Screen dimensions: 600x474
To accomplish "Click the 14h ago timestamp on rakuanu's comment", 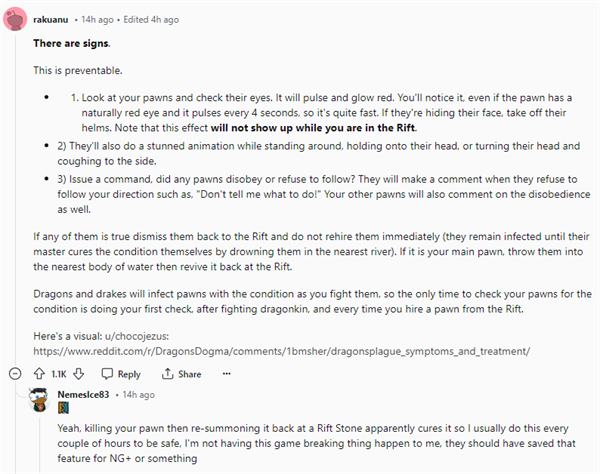I will coord(98,20).
